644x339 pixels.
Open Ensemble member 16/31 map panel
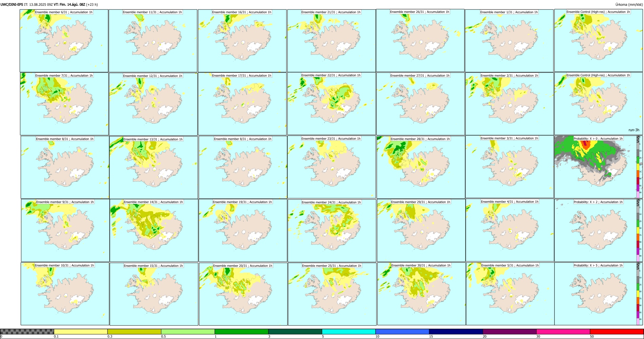[242, 41]
